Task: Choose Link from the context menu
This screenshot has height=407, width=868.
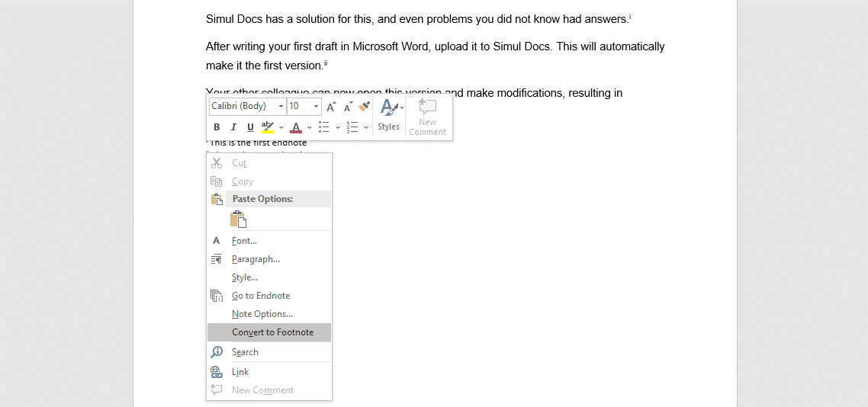Action: click(269, 372)
